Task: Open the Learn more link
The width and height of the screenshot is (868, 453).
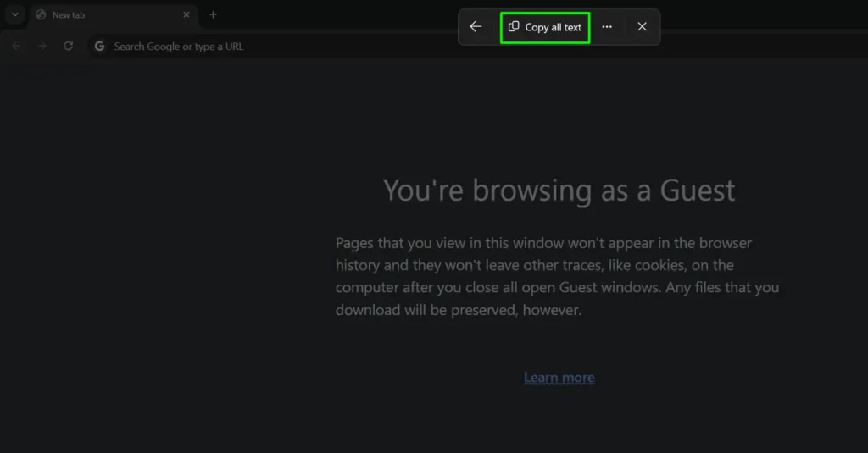Action: [559, 378]
